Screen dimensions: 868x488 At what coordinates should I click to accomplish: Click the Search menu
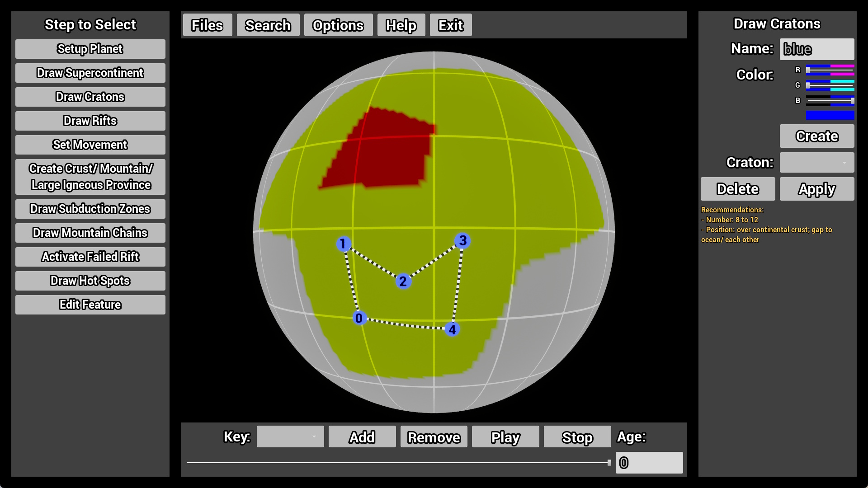point(268,25)
